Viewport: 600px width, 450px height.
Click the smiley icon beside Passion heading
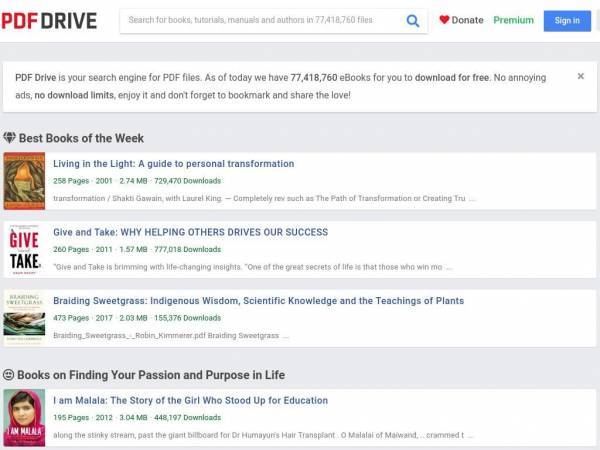(x=8, y=375)
